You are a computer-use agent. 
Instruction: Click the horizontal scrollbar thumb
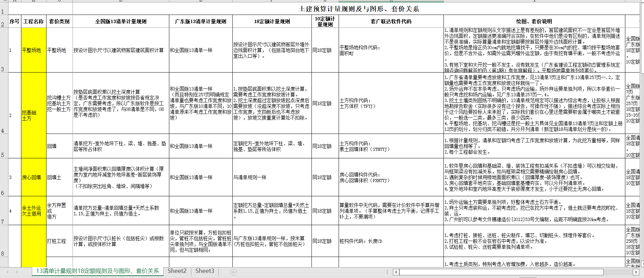(501, 272)
